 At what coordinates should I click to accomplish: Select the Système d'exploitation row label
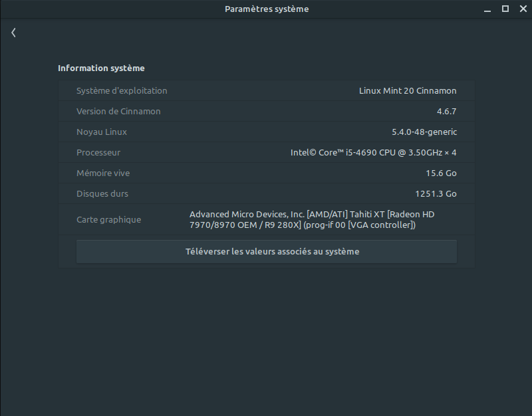pos(122,91)
